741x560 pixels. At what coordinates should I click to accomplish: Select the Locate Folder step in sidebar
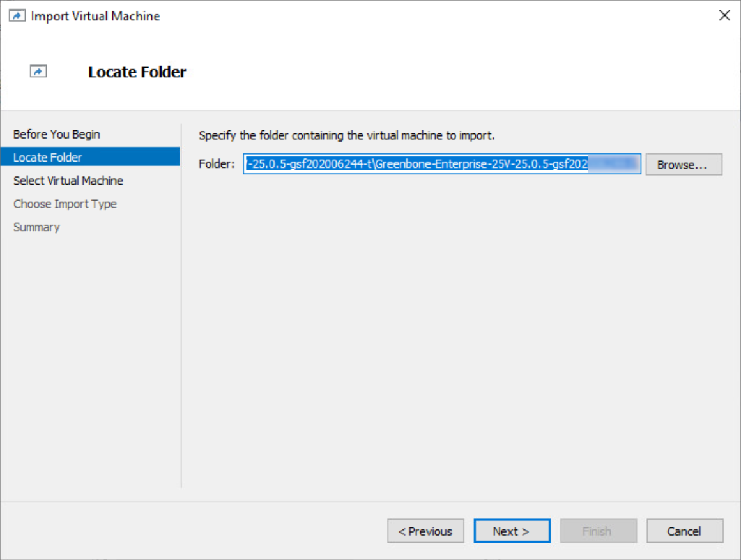point(90,157)
